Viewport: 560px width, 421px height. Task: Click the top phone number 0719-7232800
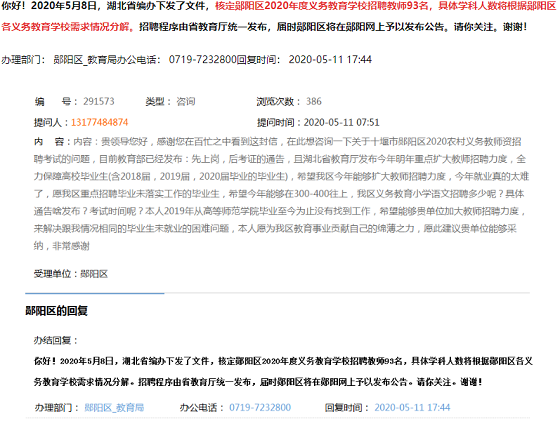[202, 59]
